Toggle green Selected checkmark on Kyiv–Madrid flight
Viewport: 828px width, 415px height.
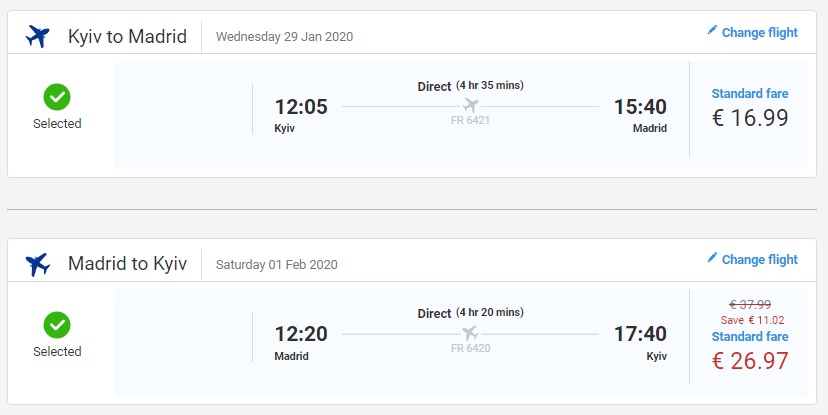click(x=57, y=97)
